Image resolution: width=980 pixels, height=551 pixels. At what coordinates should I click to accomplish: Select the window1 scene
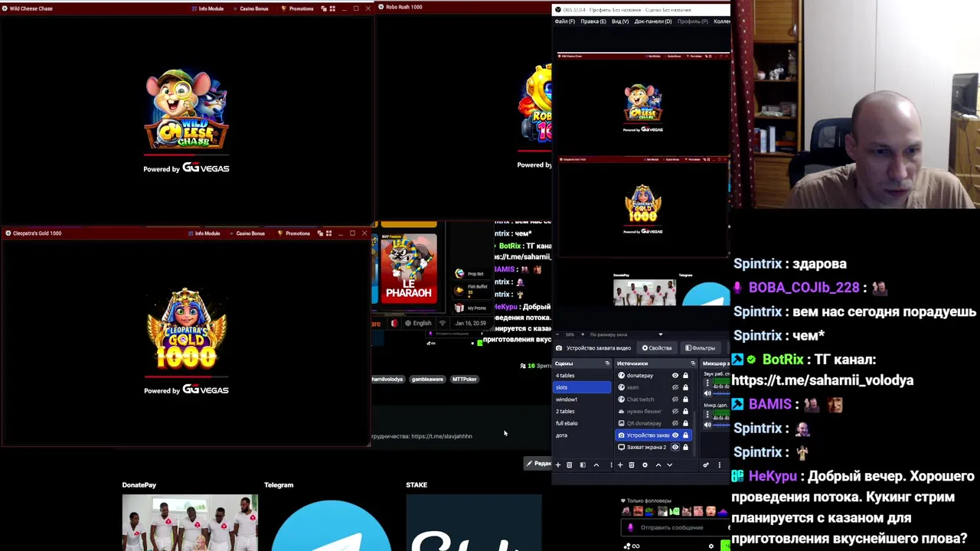582,399
